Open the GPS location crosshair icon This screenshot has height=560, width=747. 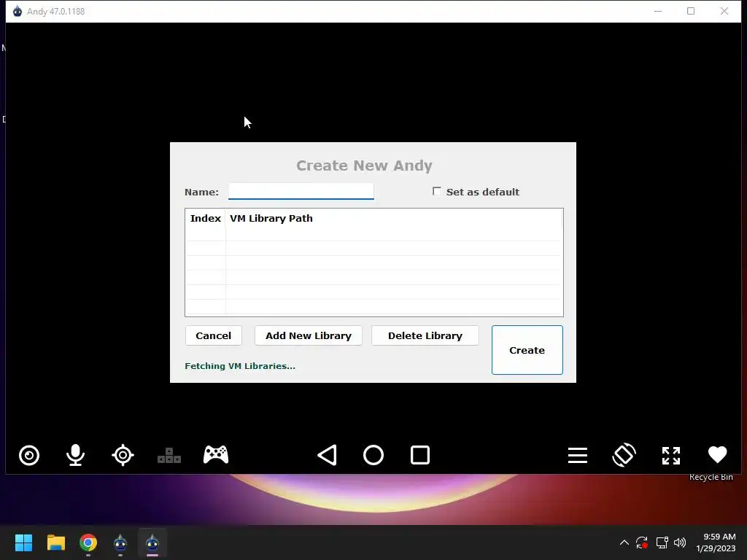click(x=123, y=455)
